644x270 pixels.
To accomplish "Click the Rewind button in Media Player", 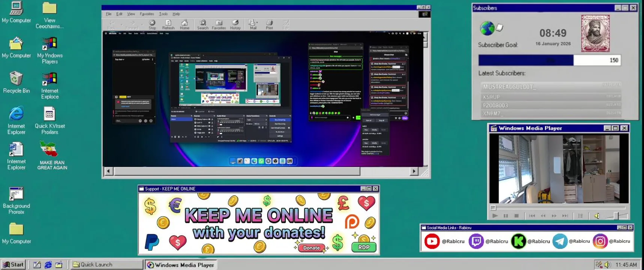I will point(543,216).
